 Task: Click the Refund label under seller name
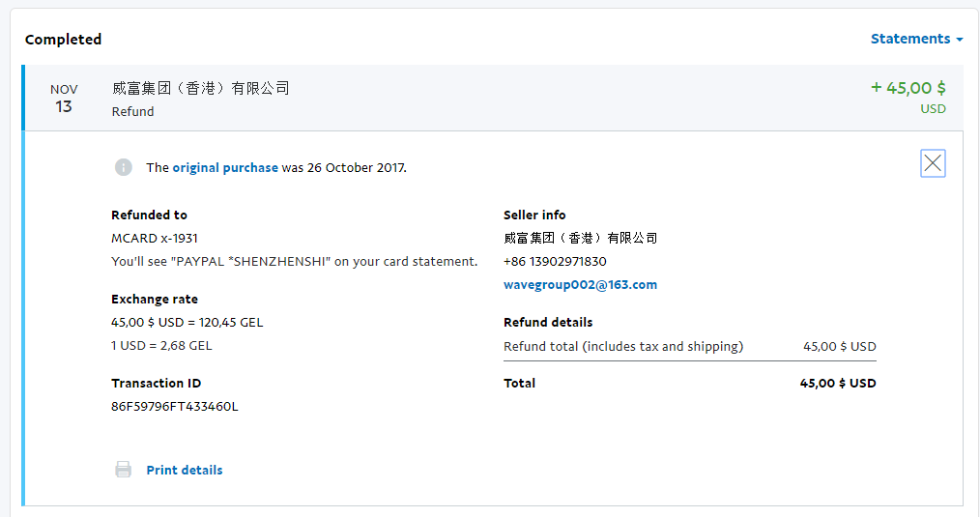(x=132, y=111)
